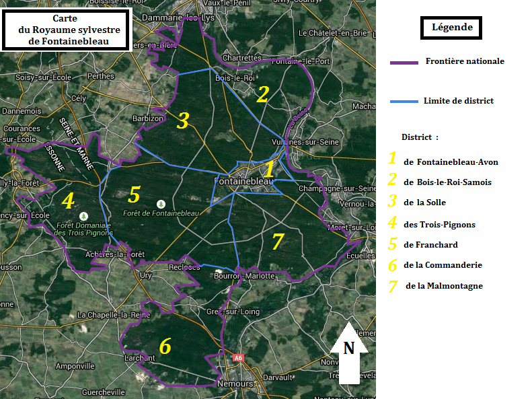Click the blue Limite de district line sample
532x399 pixels.
point(404,102)
